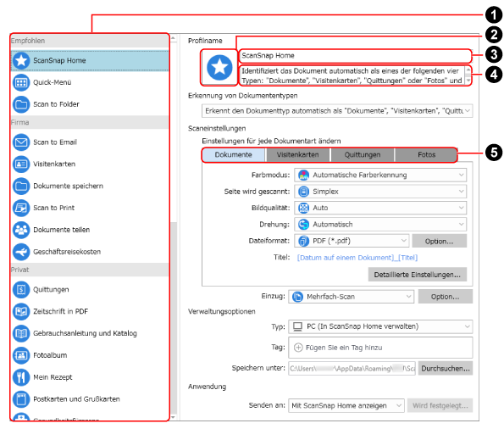Click the Drehung rotation icon
The height and width of the screenshot is (440, 504).
tap(303, 225)
